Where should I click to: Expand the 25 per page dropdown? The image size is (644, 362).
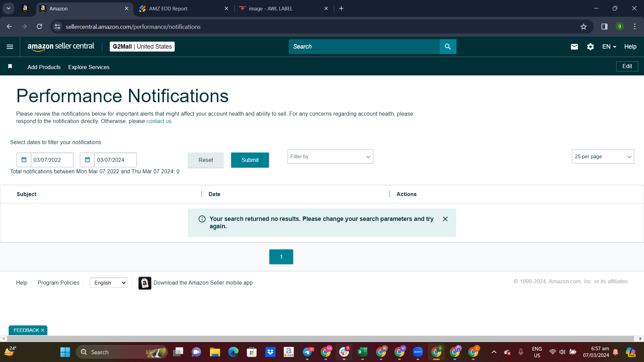[x=603, y=157]
